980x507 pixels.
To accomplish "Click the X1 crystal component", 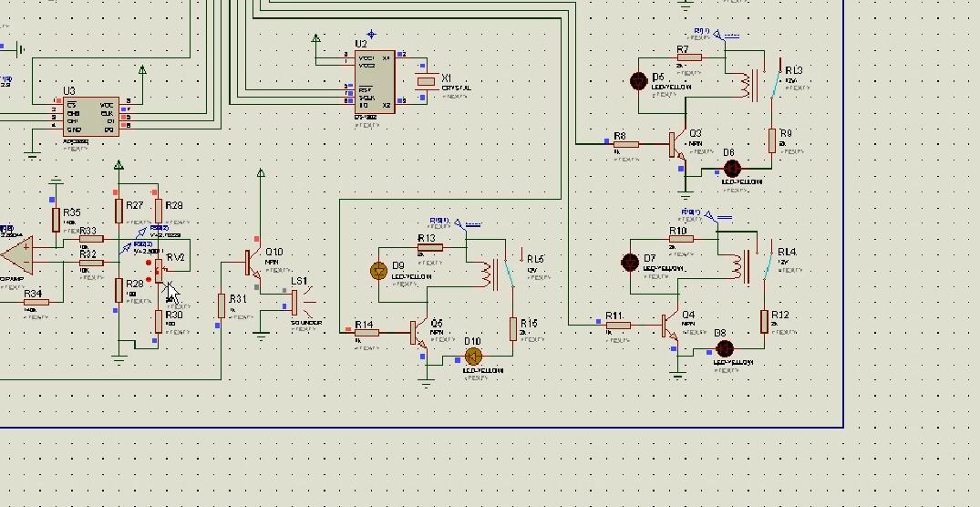I will [427, 82].
